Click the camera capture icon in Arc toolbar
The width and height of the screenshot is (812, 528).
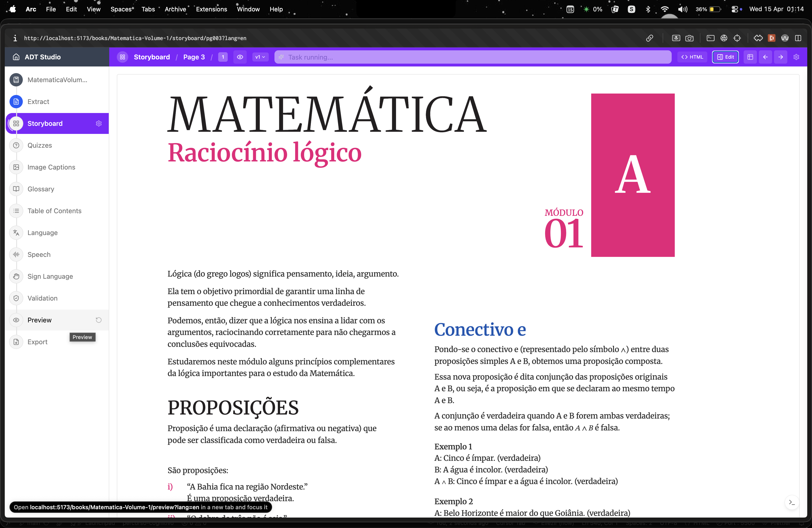[689, 38]
